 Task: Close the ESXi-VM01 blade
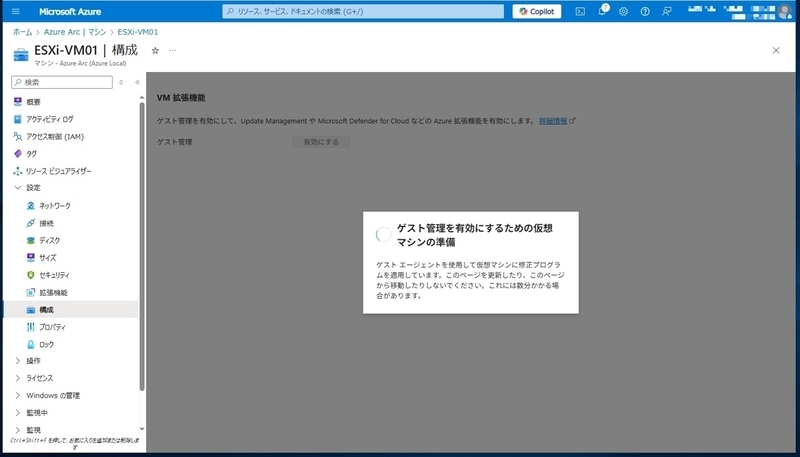[776, 50]
